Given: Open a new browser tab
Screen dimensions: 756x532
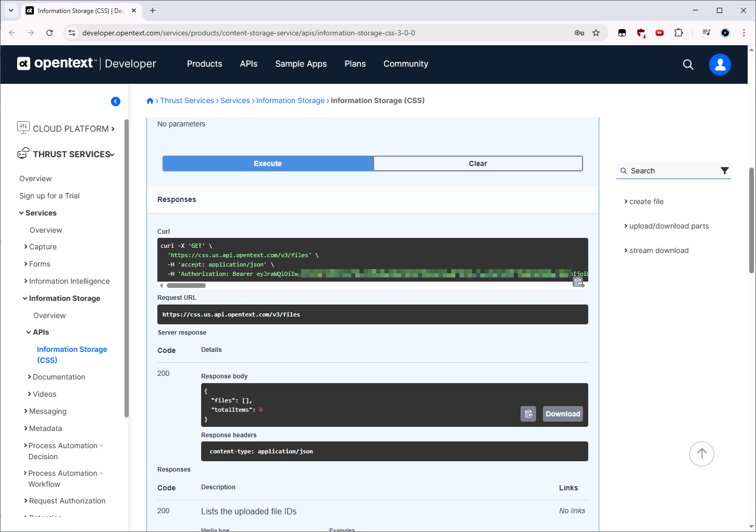Looking at the screenshot, I should click(x=153, y=10).
